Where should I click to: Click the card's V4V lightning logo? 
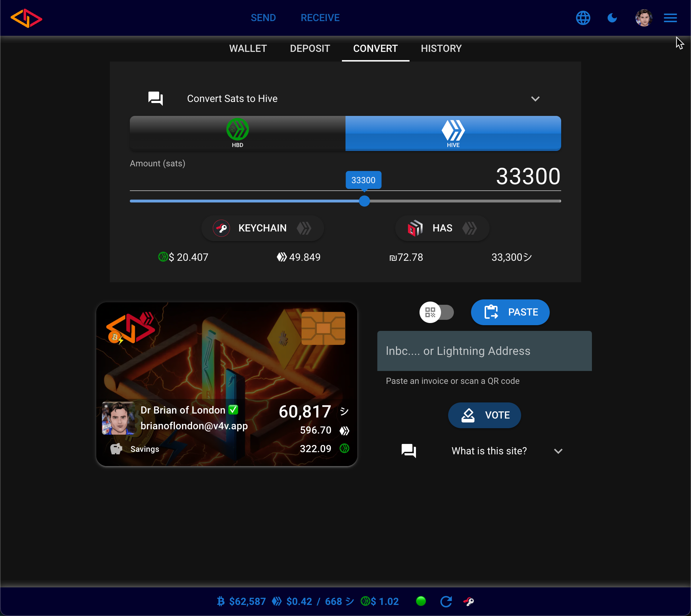pyautogui.click(x=131, y=328)
